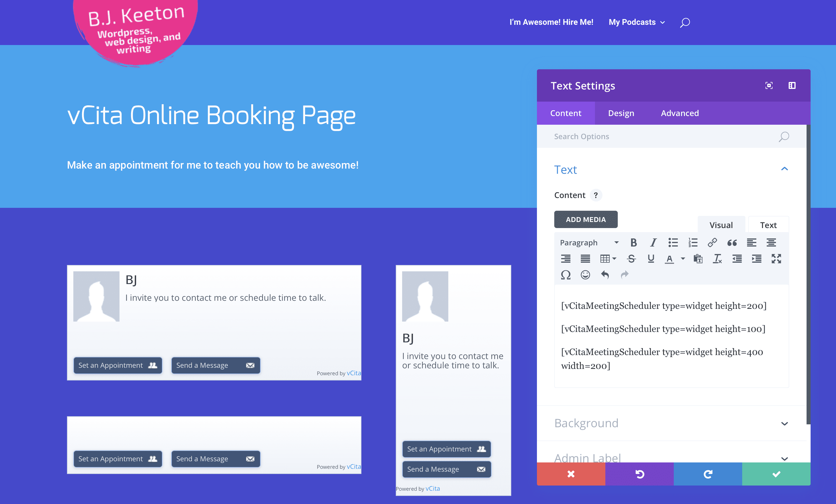Image resolution: width=836 pixels, height=504 pixels.
Task: Switch editor to Visual mode
Action: 721,225
